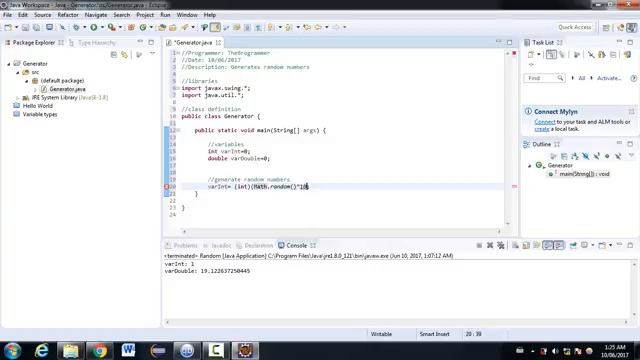This screenshot has height=360, width=640.
Task: Open the File menu
Action: tap(7, 15)
